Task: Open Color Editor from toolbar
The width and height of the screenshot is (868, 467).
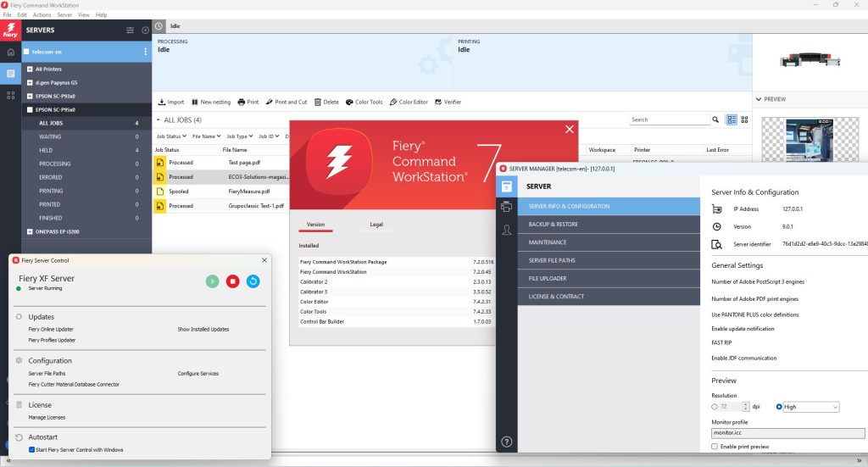Action: [409, 102]
